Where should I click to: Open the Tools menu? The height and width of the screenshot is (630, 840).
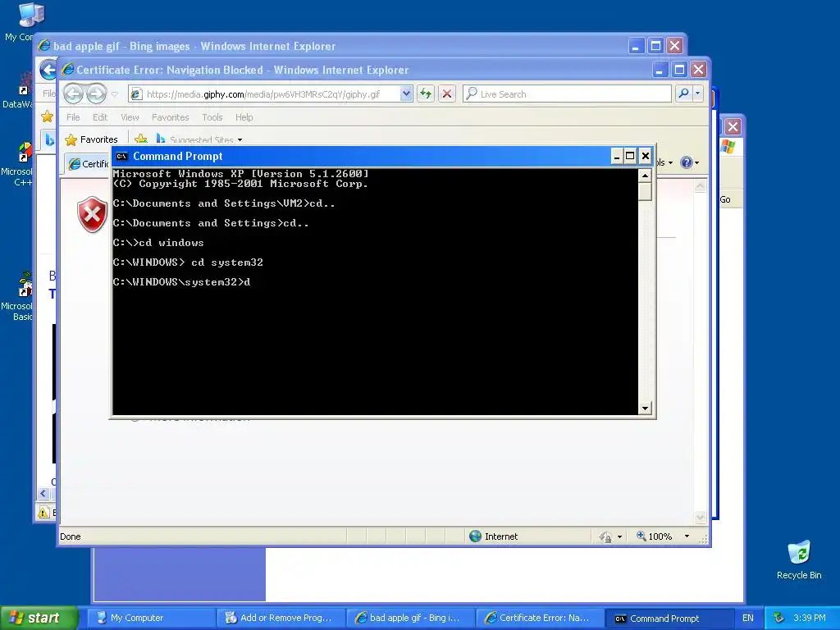click(212, 117)
